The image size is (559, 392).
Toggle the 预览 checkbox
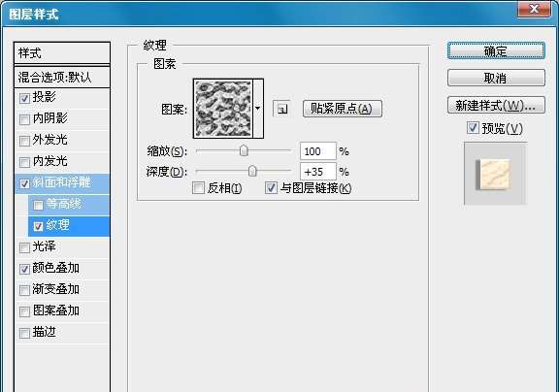pos(473,128)
